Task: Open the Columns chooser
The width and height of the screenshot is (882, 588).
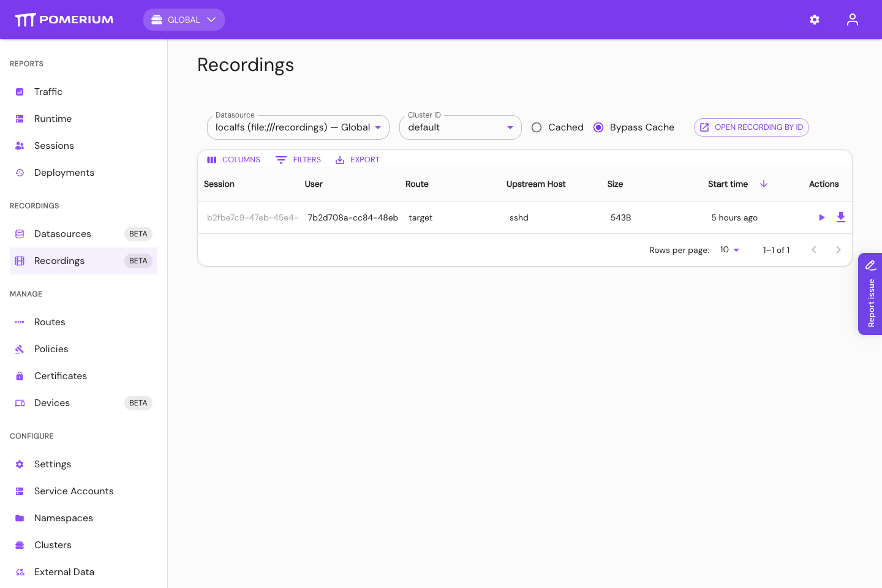Action: (x=233, y=160)
